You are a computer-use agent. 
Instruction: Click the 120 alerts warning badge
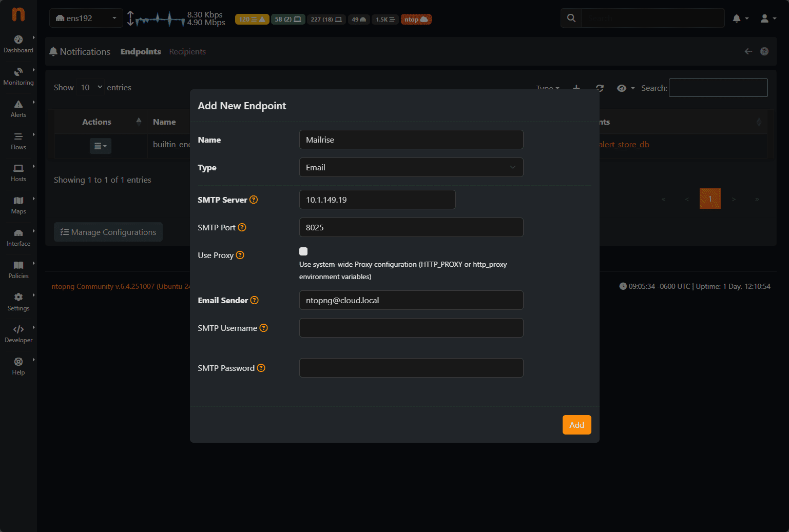252,19
